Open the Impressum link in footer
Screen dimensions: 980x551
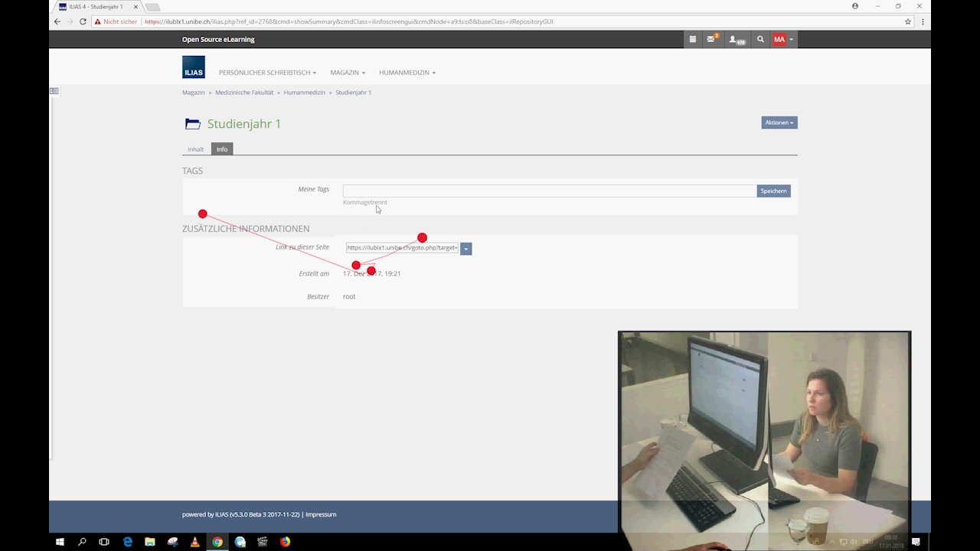click(321, 514)
